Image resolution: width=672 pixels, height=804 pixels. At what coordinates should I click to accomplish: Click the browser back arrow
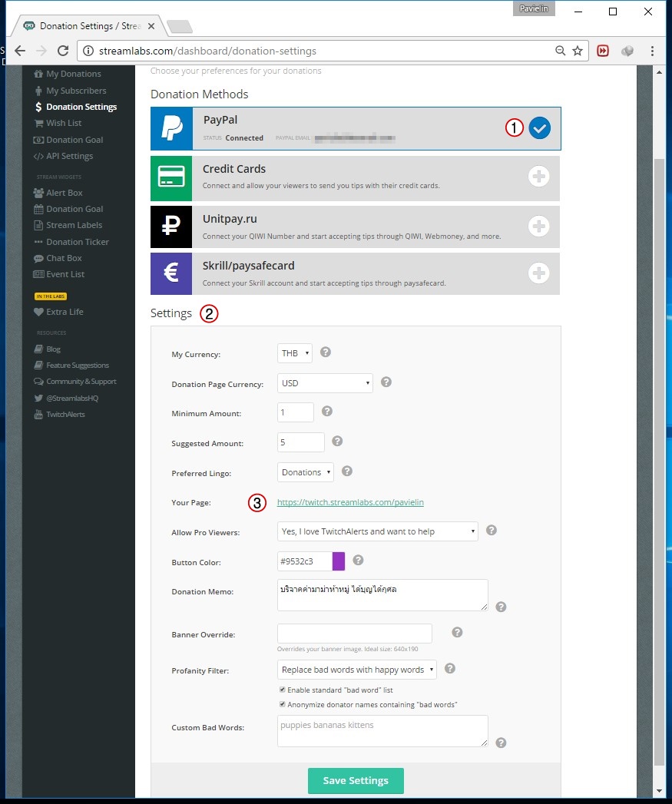pyautogui.click(x=20, y=51)
